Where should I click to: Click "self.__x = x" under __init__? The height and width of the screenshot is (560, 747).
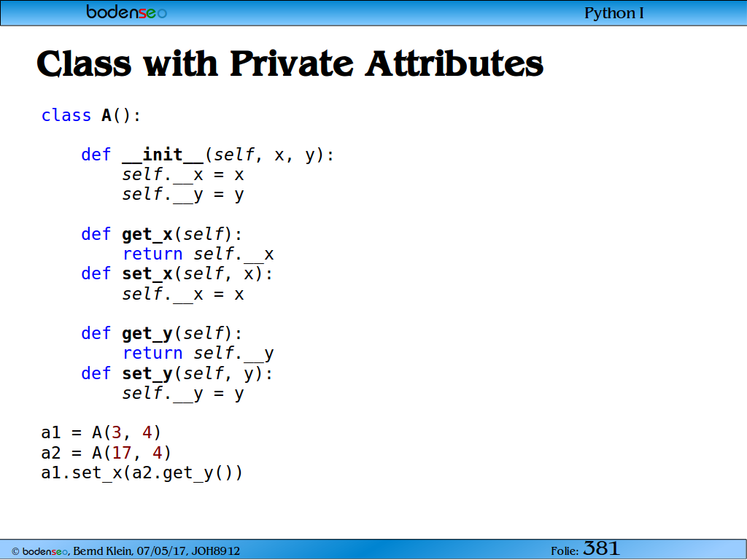[183, 175]
